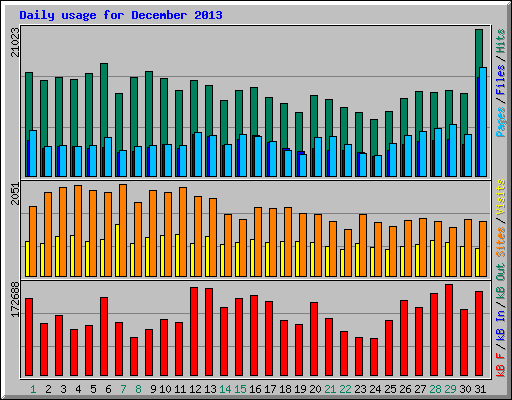This screenshot has height=400, width=512.
Task: Click day 1 on the x-axis
Action: pos(33,389)
